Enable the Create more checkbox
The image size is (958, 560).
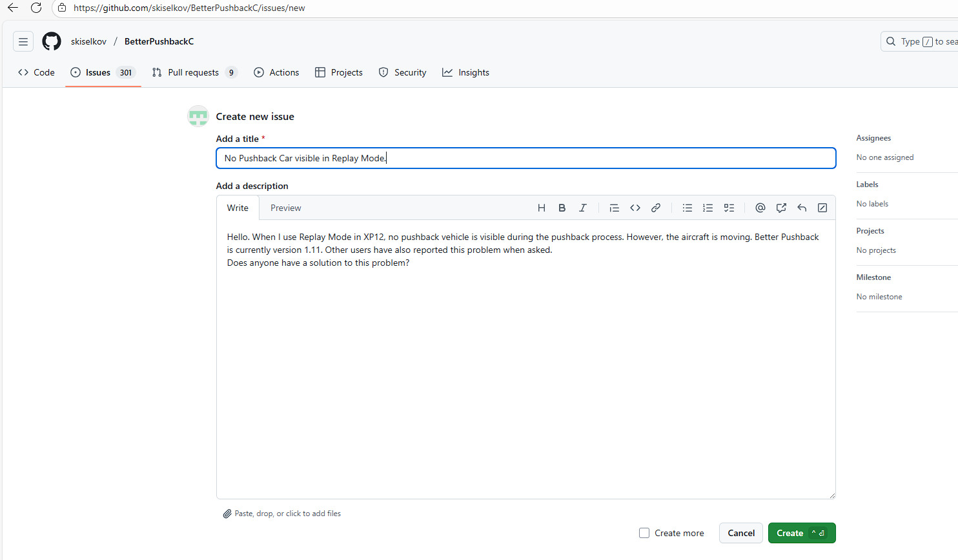(644, 533)
